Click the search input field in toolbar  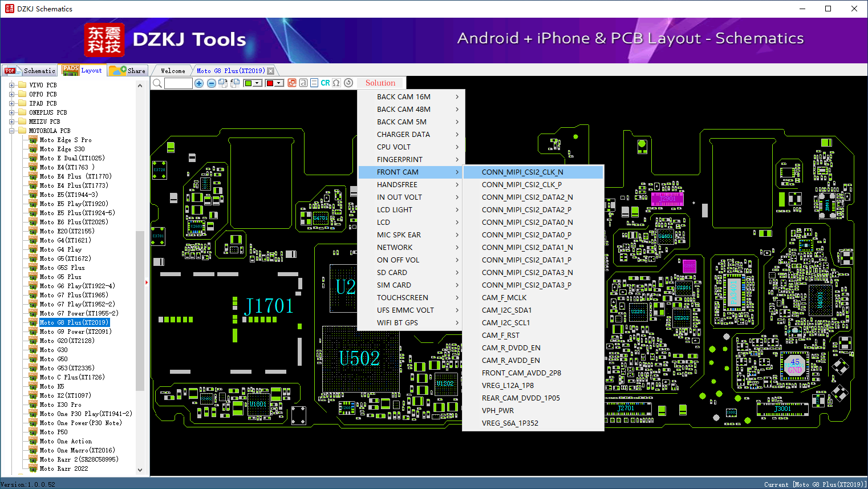coord(179,83)
